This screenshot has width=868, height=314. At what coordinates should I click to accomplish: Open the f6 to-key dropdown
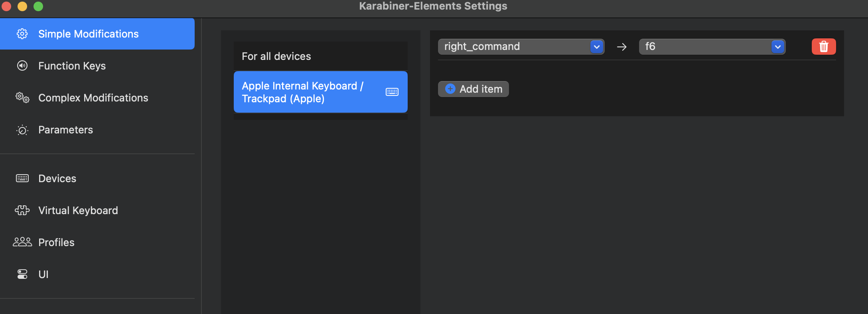712,47
